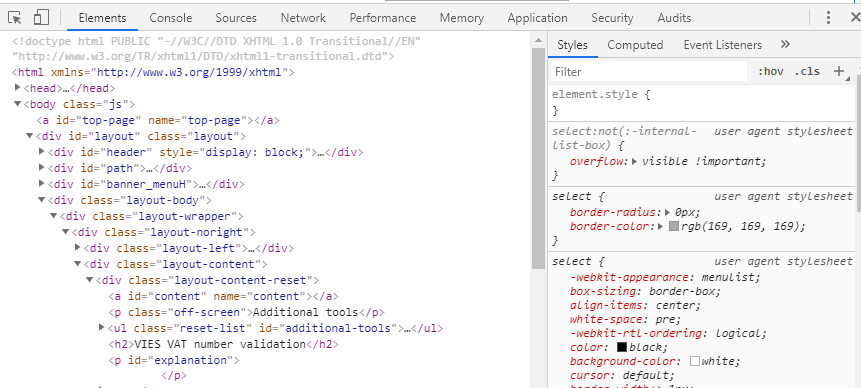Open the border-color gray swatch picker
This screenshot has height=388, width=861.
(674, 226)
